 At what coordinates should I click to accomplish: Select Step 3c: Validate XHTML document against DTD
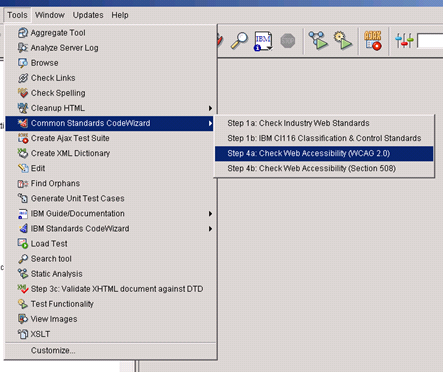(110, 289)
